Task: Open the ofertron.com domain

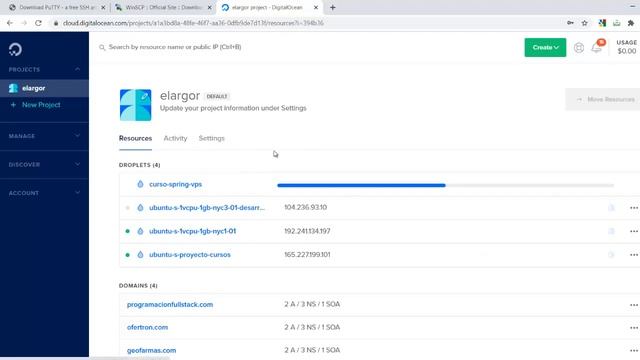Action: click(x=147, y=327)
